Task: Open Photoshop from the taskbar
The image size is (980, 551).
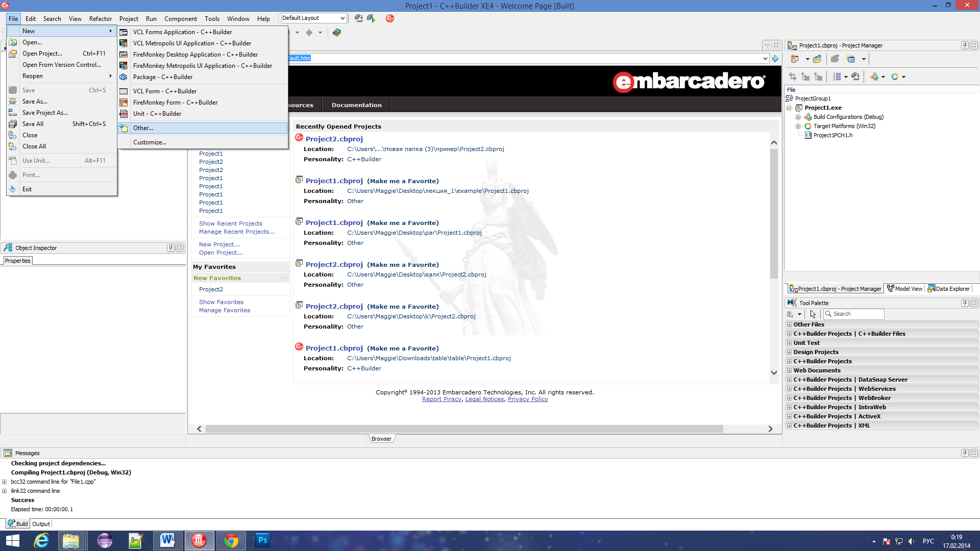Action: tap(262, 541)
